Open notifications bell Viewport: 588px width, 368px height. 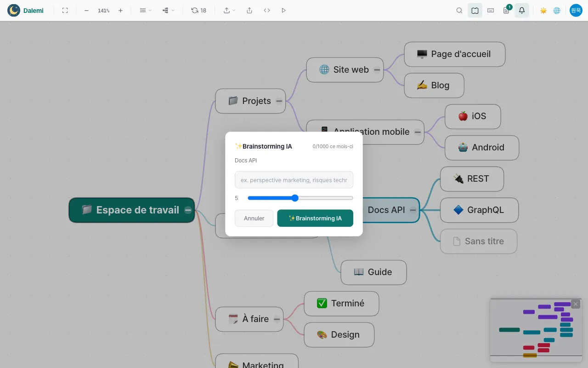pos(522,10)
